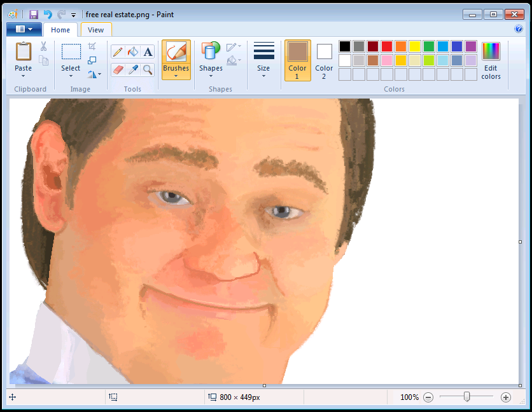Screen dimensions: 532x412
Task: Select the Pencil tool
Action: point(118,52)
